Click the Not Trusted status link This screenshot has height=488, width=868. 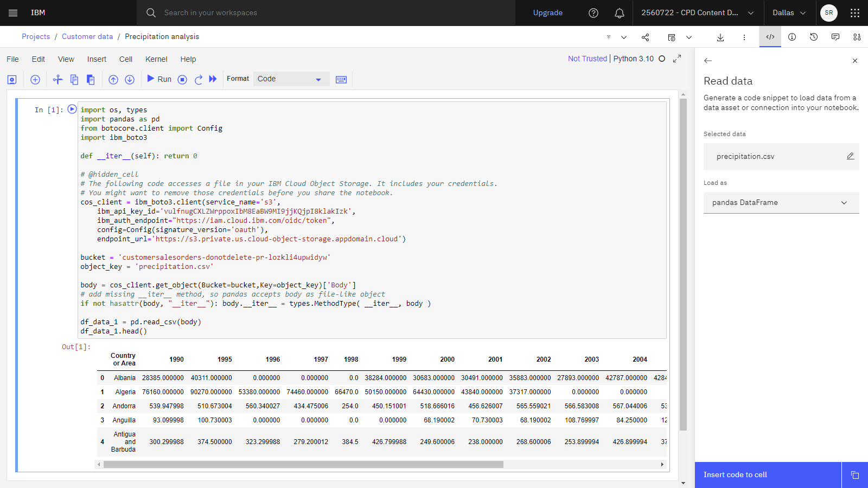(x=588, y=59)
